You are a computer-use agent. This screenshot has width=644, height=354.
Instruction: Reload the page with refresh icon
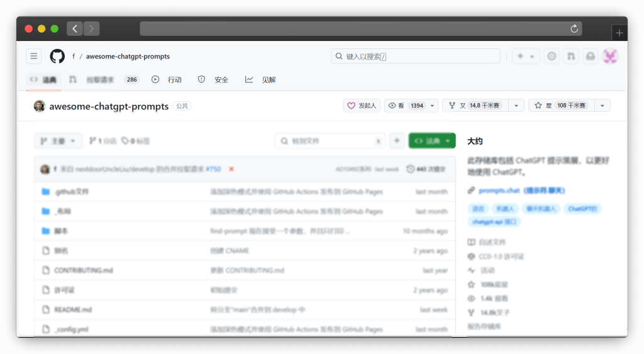pos(574,28)
